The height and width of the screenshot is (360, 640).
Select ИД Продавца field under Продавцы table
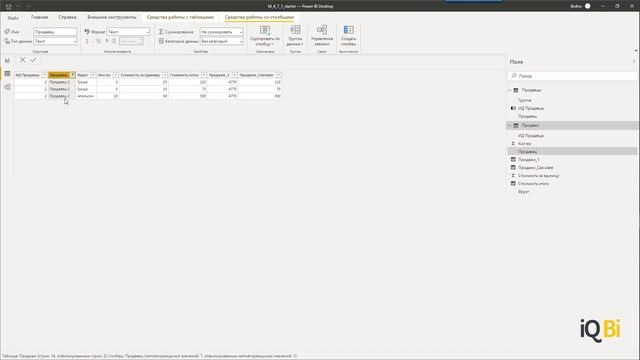[x=531, y=108]
